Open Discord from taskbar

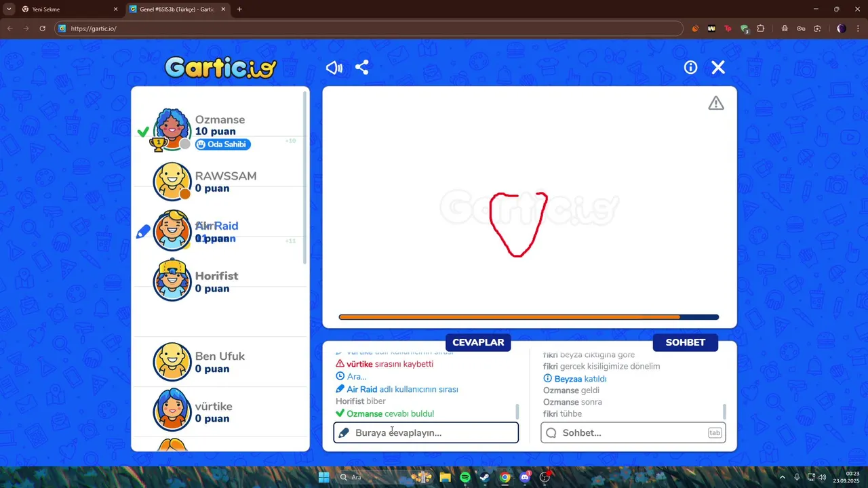[524, 477]
